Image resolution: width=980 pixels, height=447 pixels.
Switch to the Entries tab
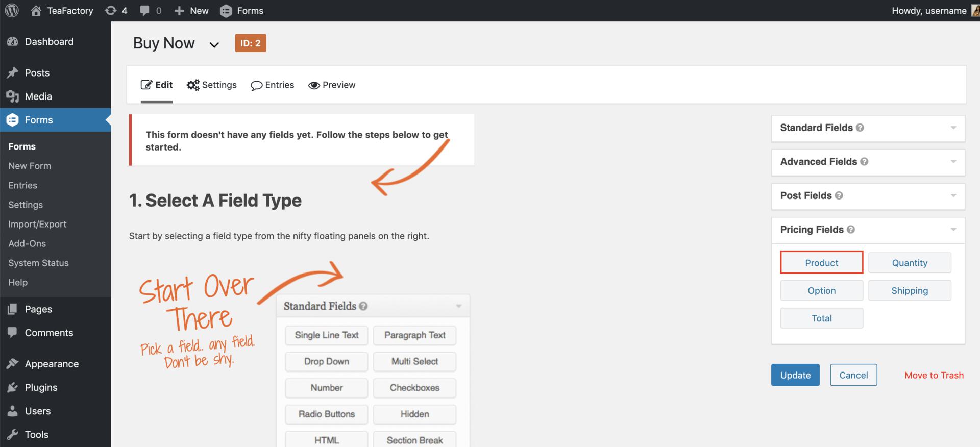(x=273, y=85)
